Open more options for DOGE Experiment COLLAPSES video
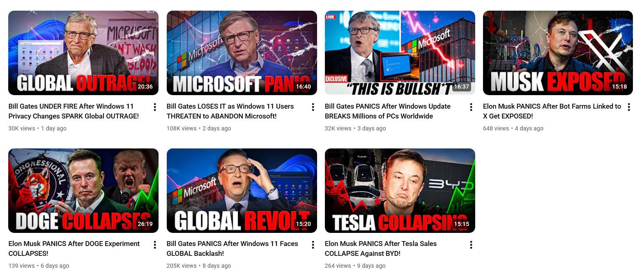 tap(155, 245)
